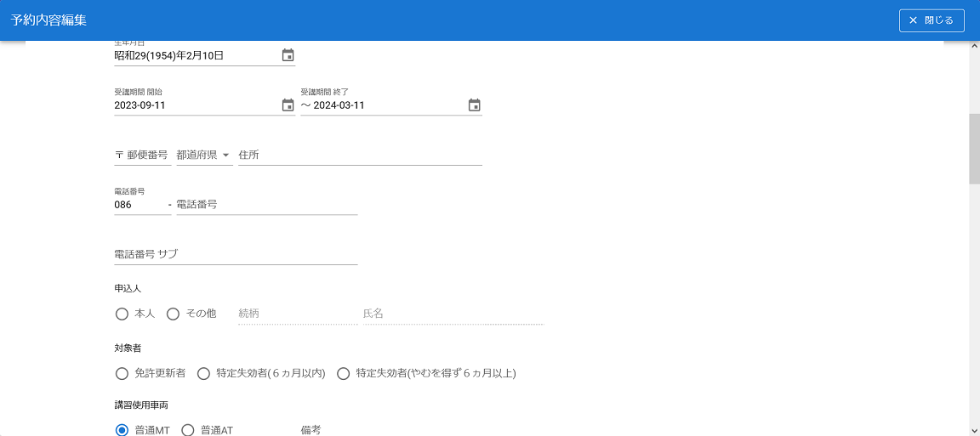
Task: Choose 免許更新者 as target person
Action: point(122,373)
